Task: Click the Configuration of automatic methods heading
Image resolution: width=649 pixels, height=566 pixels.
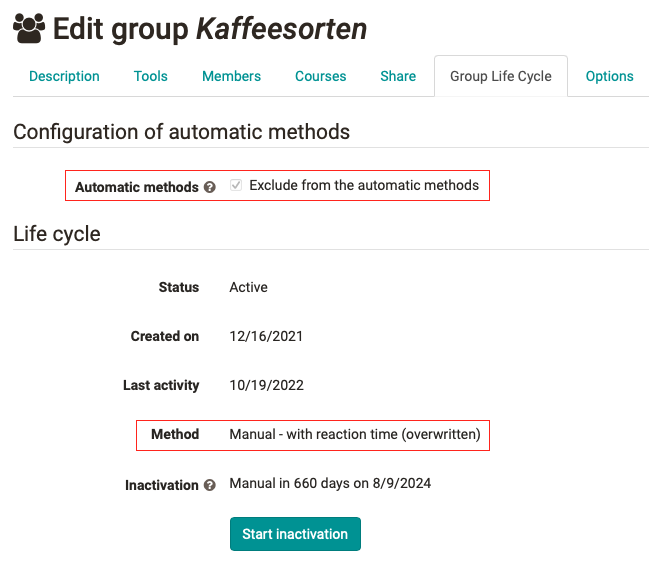Action: 181,132
